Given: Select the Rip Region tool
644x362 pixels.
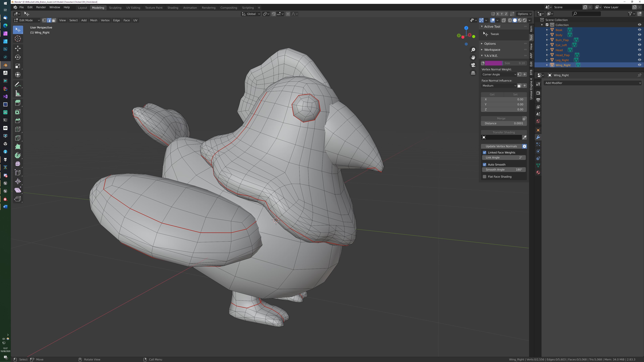Looking at the screenshot, I should point(18,199).
